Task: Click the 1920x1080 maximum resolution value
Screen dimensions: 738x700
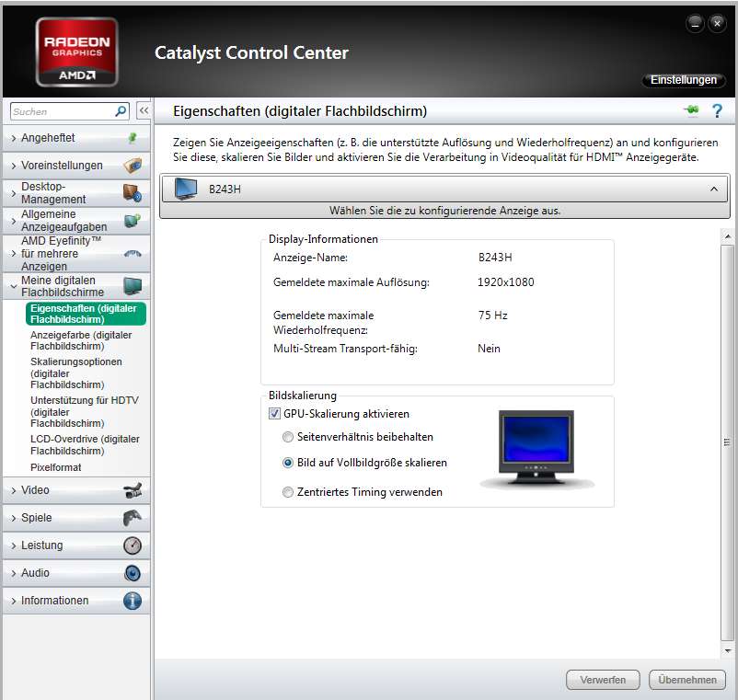Action: coord(505,282)
